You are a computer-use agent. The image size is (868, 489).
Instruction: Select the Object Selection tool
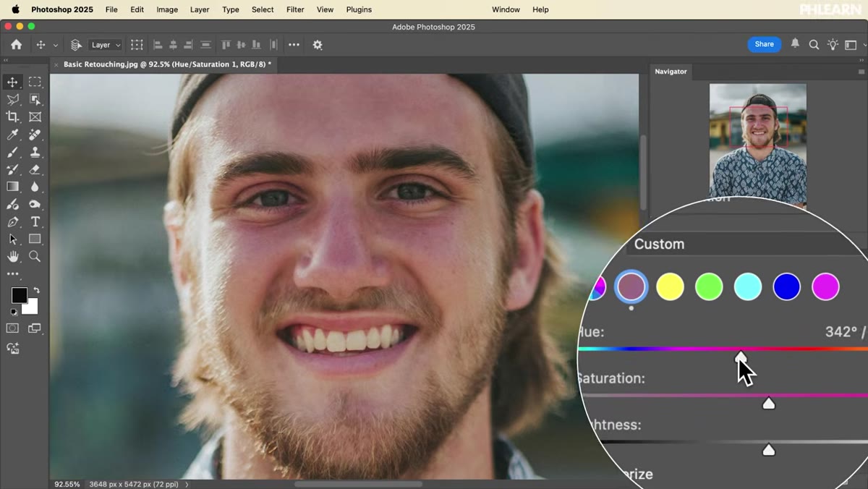35,99
